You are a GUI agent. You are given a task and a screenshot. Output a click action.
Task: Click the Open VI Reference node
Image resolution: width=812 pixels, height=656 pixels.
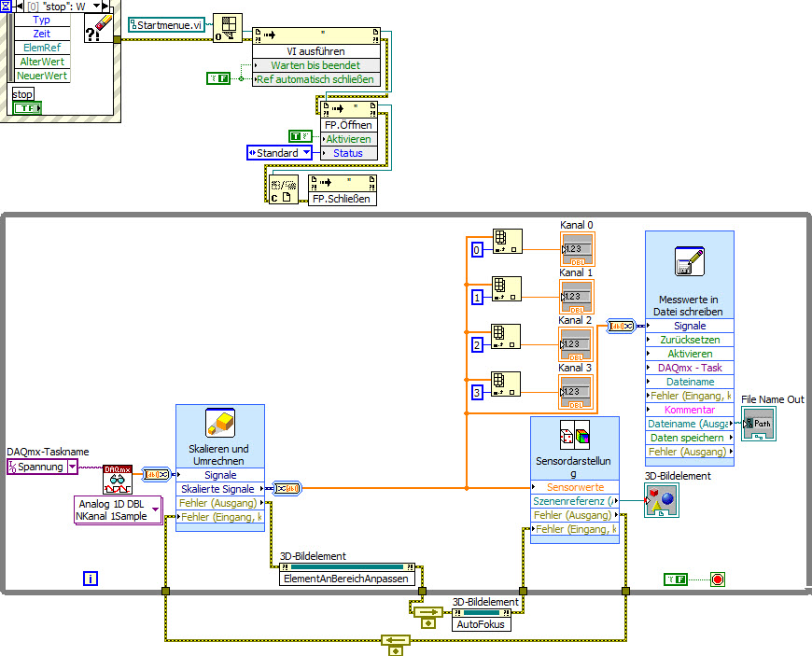click(228, 28)
